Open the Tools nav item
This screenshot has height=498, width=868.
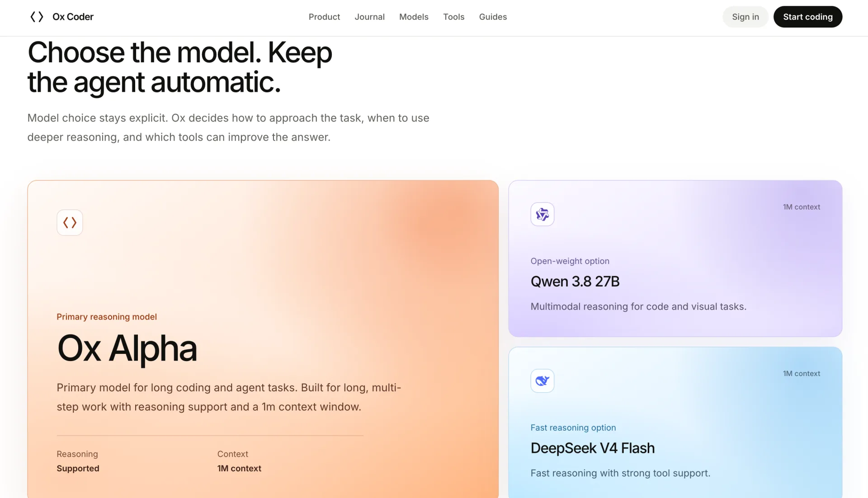(453, 17)
